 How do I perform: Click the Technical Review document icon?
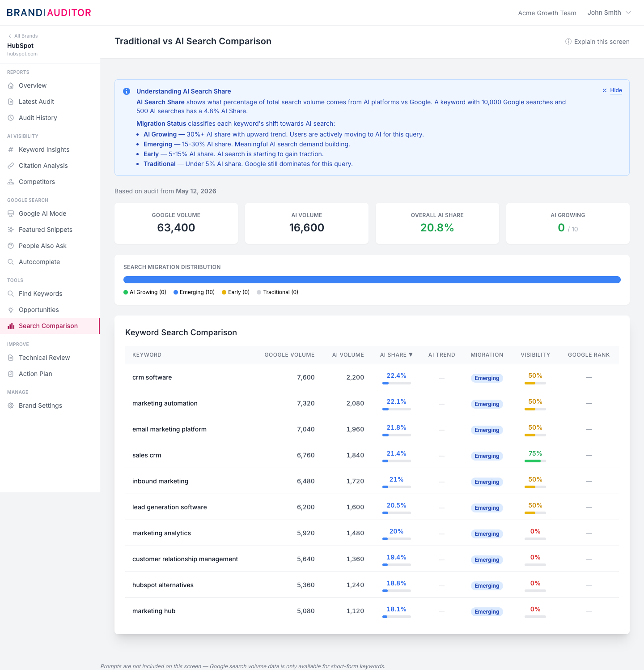point(11,358)
